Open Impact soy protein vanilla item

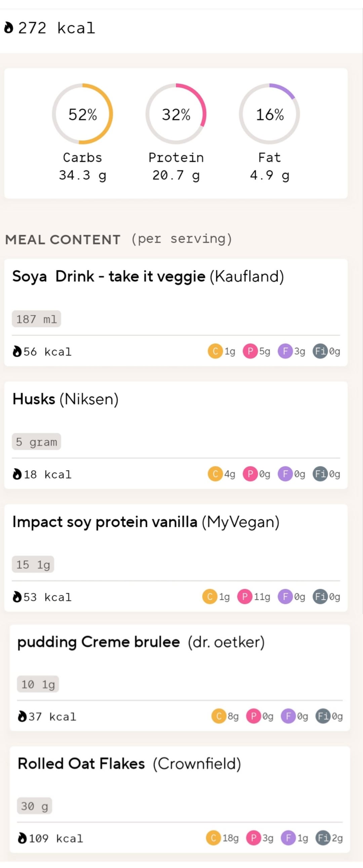click(x=146, y=522)
